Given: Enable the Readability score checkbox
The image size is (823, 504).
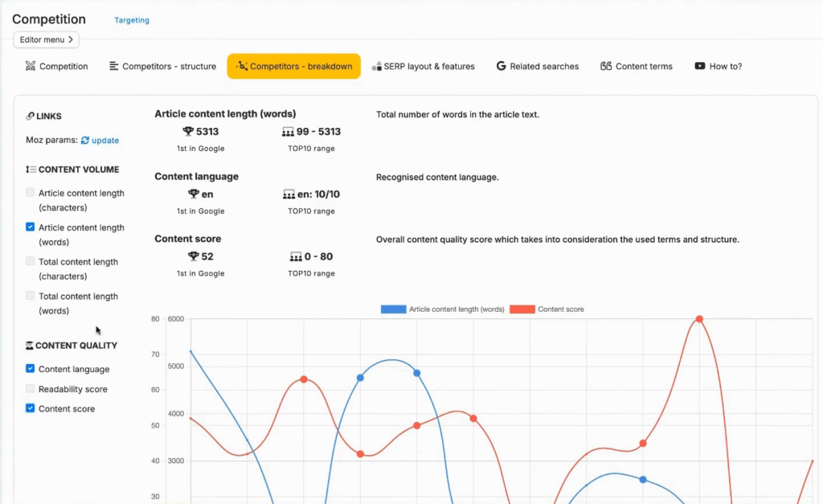Looking at the screenshot, I should click(x=30, y=388).
